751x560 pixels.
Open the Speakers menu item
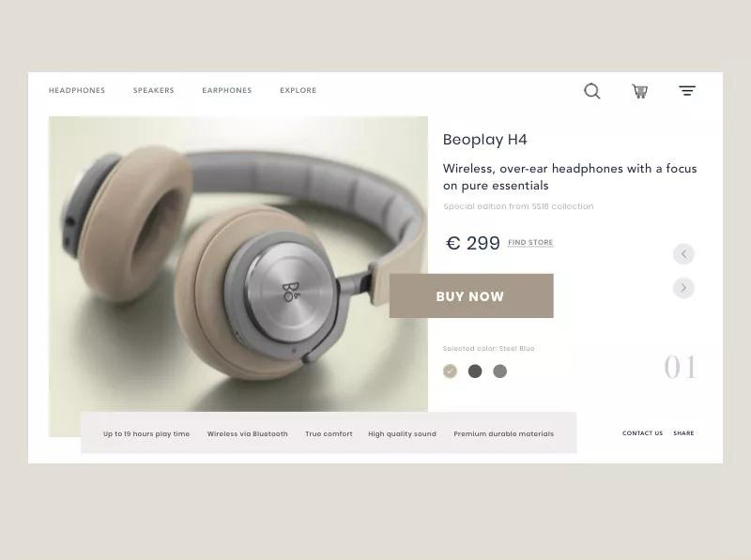(154, 90)
